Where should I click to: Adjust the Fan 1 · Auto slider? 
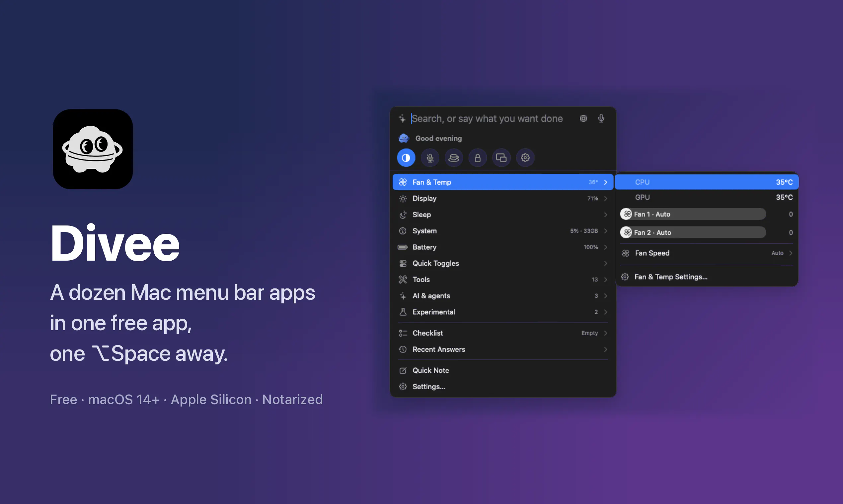point(693,214)
